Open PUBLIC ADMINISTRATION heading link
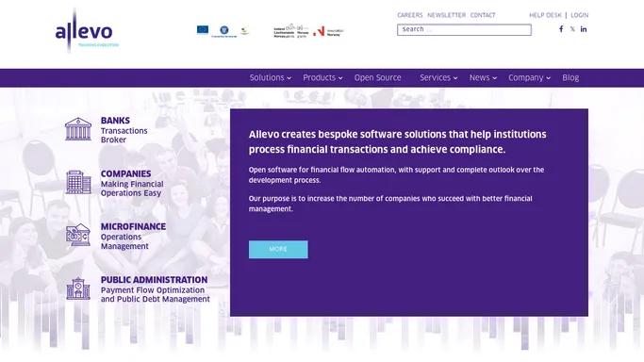 coord(154,279)
